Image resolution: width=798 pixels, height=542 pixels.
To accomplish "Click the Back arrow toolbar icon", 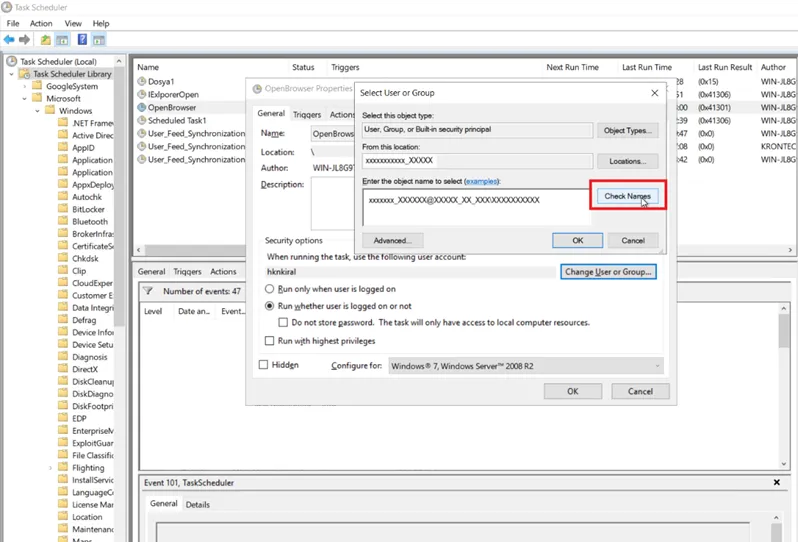I will click(x=9, y=40).
